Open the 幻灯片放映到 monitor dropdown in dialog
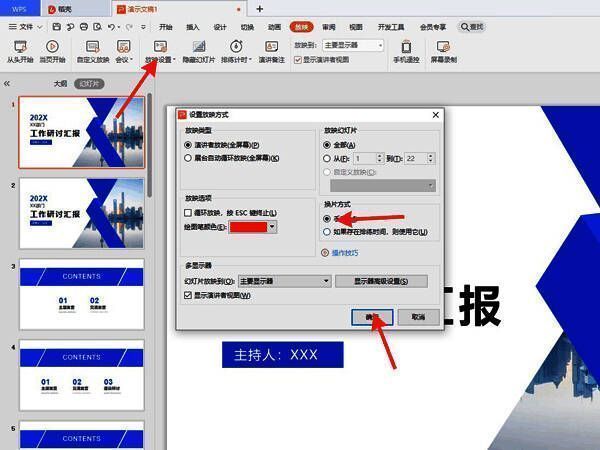 point(326,282)
